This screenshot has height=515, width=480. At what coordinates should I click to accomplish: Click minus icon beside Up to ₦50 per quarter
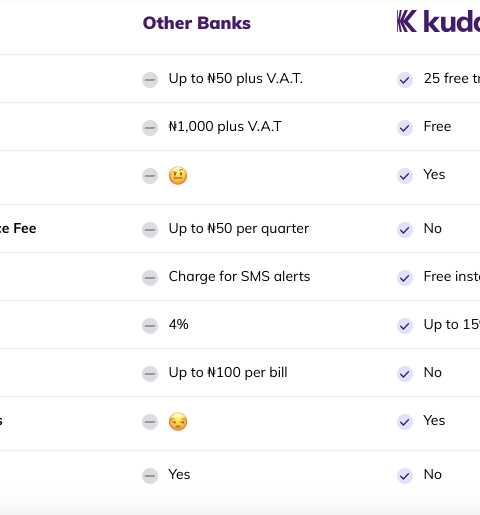(x=150, y=230)
